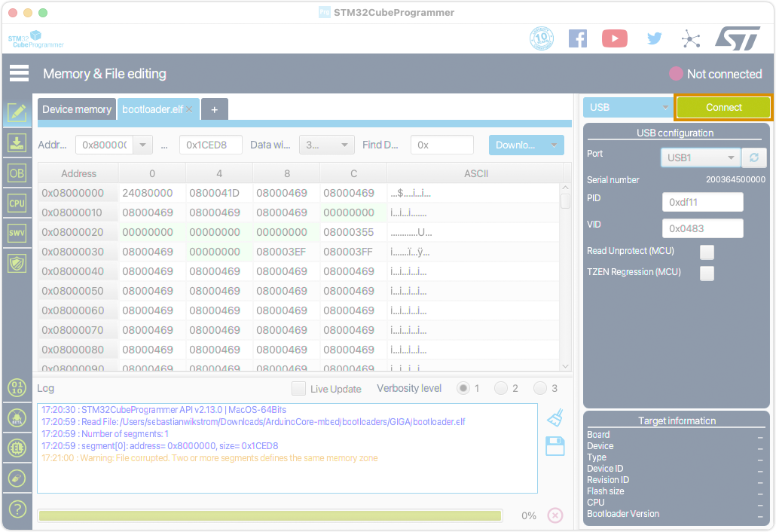Open the SWV viewer icon

[17, 233]
